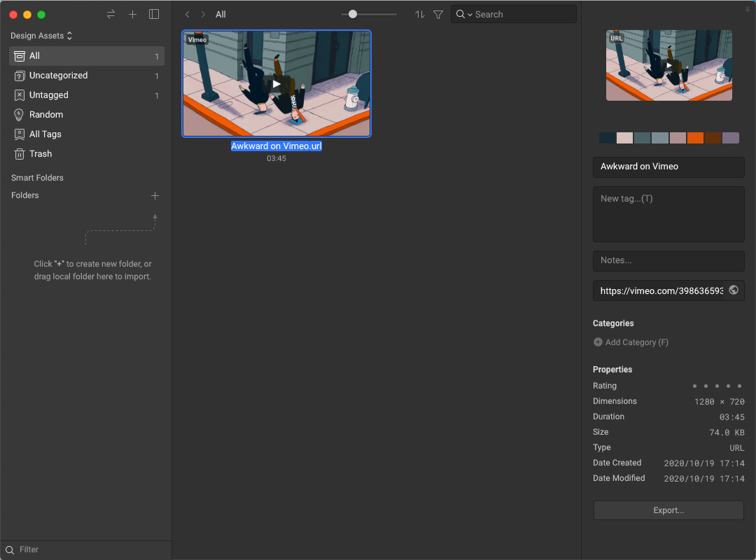
Task: Open the filter funnel icon
Action: (438, 15)
